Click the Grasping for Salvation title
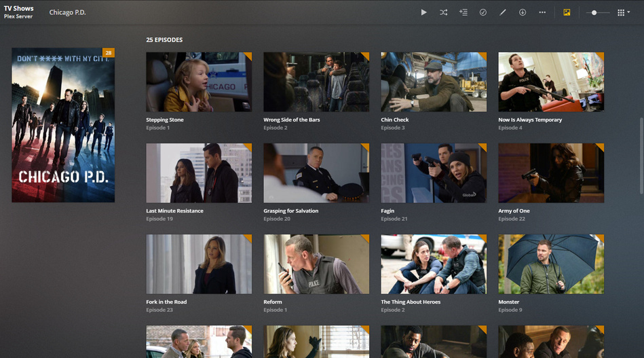644x358 pixels. point(291,211)
